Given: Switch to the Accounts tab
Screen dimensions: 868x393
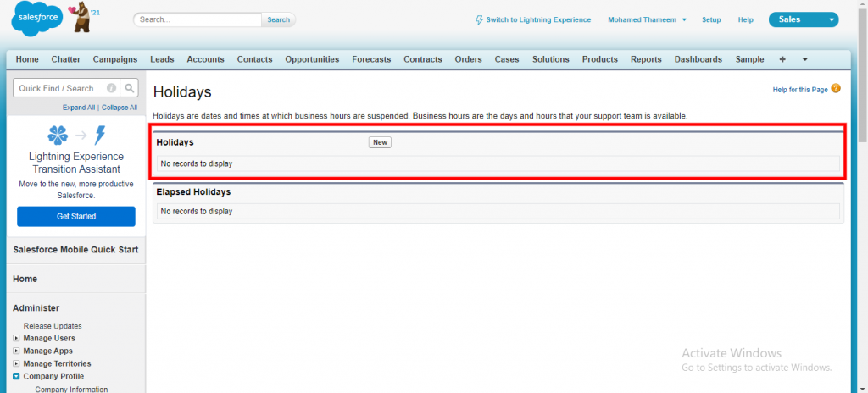Looking at the screenshot, I should pyautogui.click(x=205, y=59).
